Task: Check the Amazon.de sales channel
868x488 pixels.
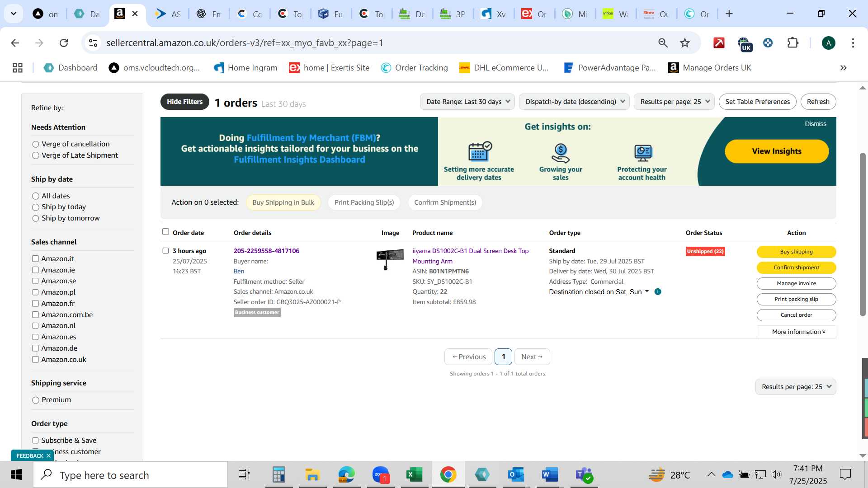Action: (x=35, y=348)
